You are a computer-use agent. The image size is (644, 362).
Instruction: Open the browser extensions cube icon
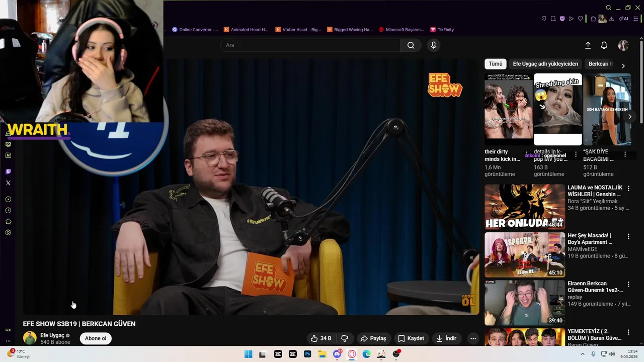593,19
